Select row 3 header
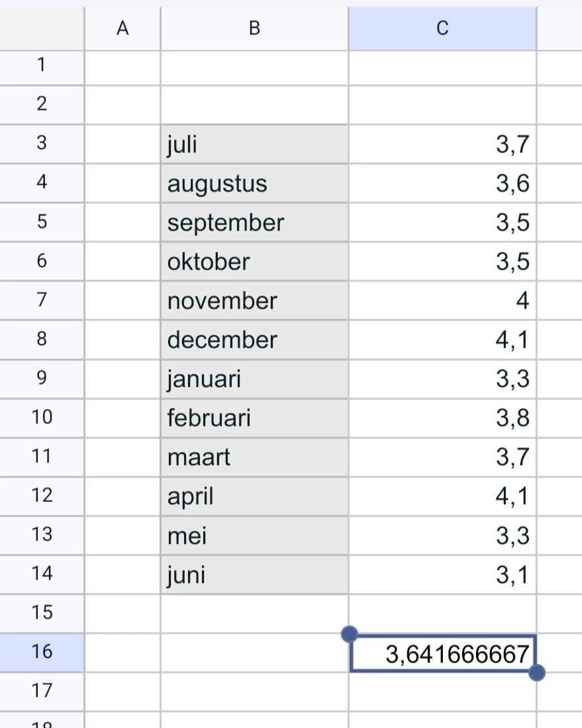 pyautogui.click(x=42, y=143)
